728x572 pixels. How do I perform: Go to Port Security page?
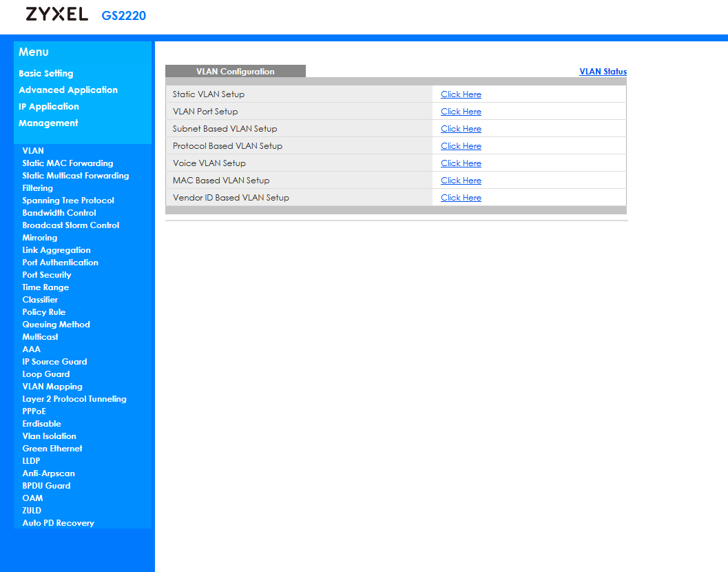point(47,275)
